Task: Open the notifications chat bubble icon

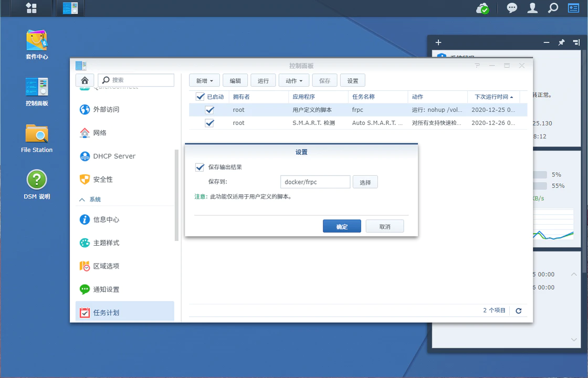Action: tap(511, 8)
